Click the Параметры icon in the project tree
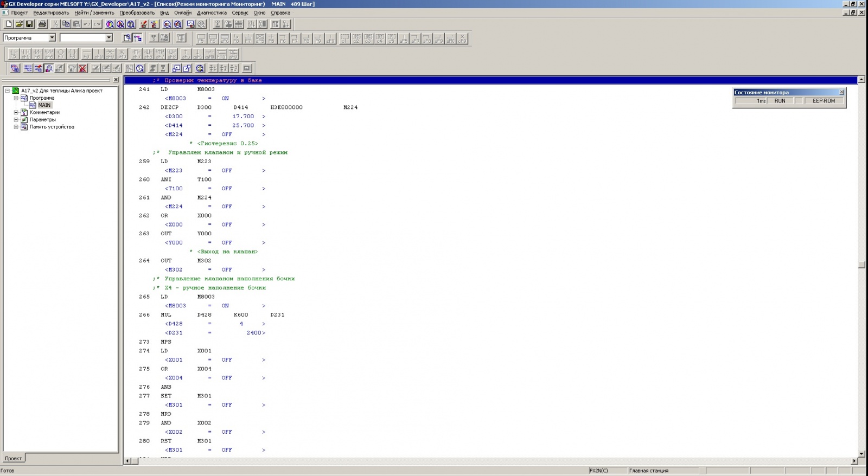868x476 pixels. (x=24, y=119)
